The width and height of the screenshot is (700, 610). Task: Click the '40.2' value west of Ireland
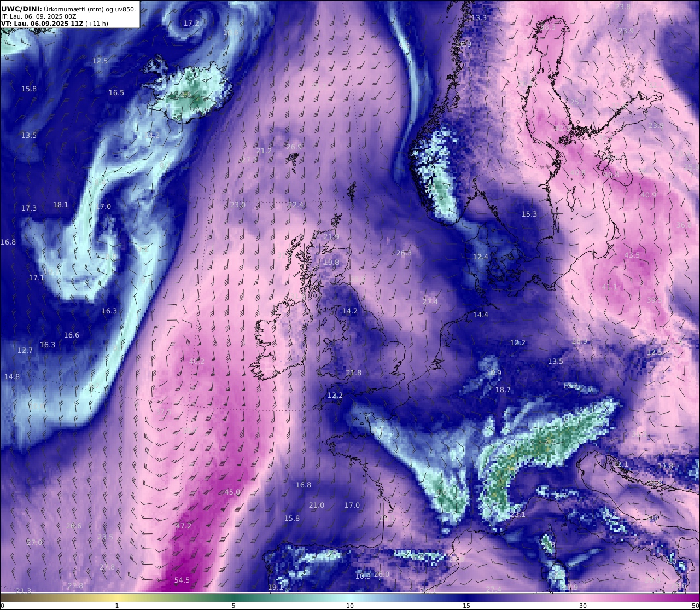197,362
